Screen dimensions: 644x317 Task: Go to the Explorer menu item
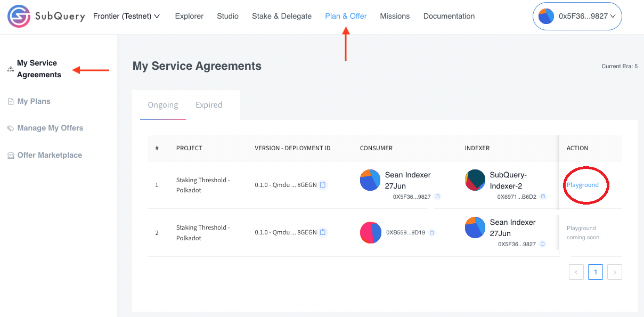(x=189, y=16)
